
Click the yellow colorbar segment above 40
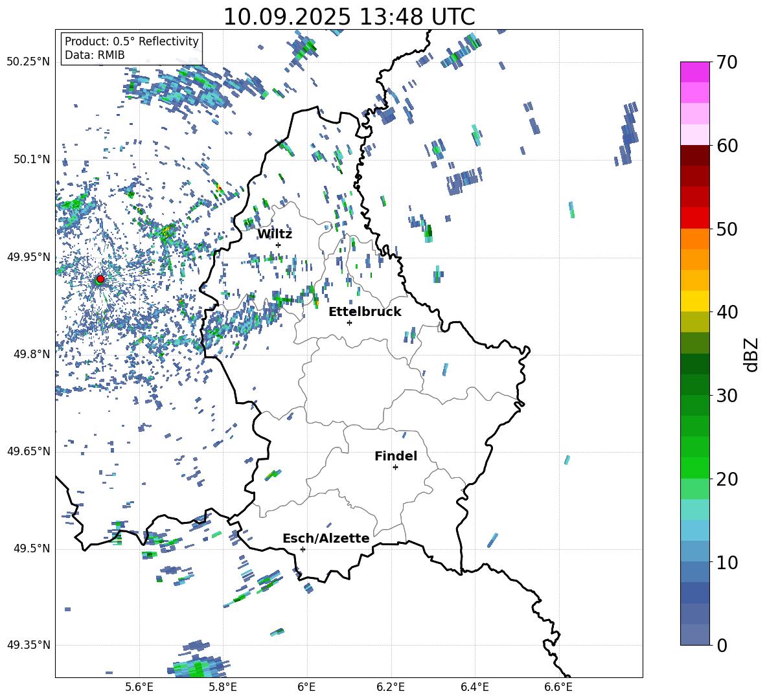695,301
